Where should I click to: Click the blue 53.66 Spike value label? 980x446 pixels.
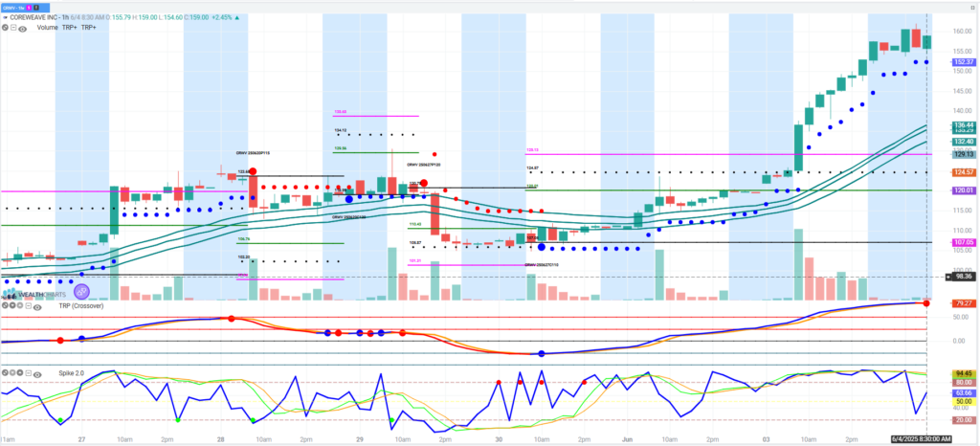coord(963,393)
